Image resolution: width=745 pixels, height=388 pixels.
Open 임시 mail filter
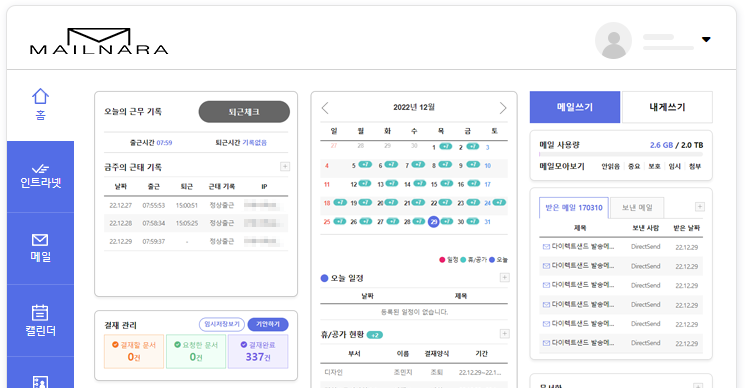tap(675, 167)
